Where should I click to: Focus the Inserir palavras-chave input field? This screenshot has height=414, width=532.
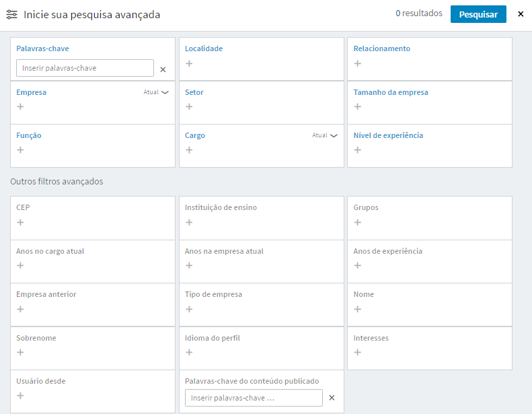(85, 68)
